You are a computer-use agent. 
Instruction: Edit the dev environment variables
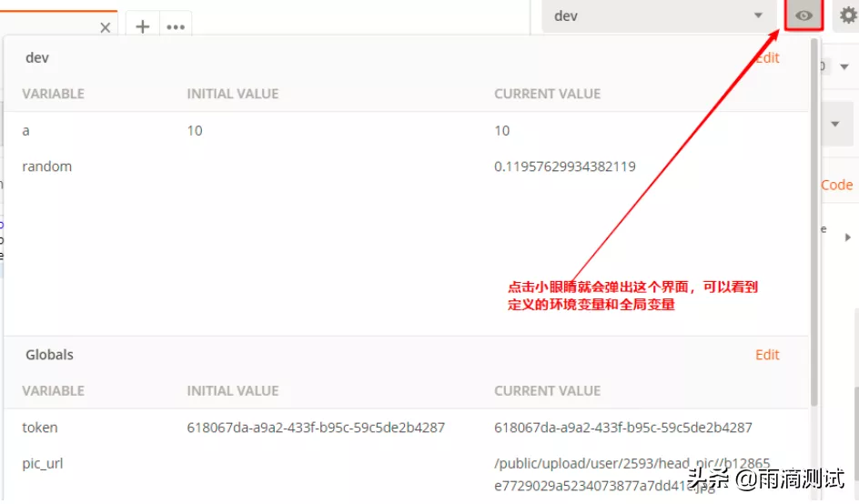pyautogui.click(x=767, y=57)
